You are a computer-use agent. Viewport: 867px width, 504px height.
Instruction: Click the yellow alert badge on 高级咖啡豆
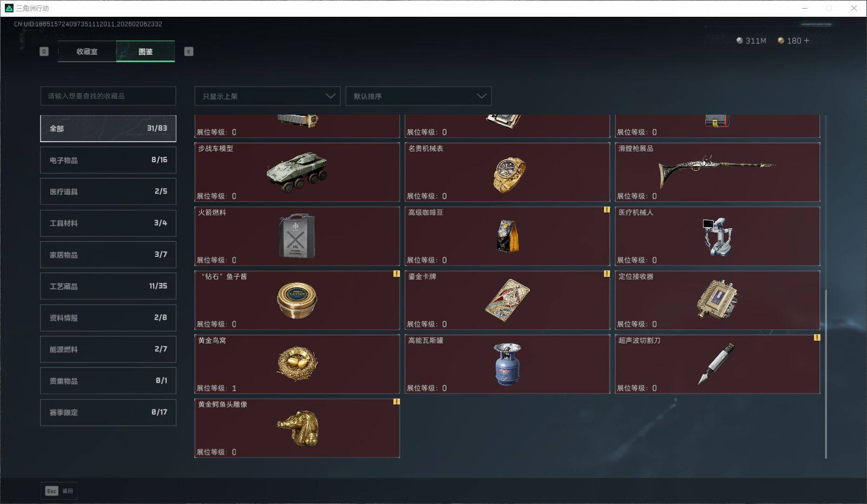tap(607, 210)
